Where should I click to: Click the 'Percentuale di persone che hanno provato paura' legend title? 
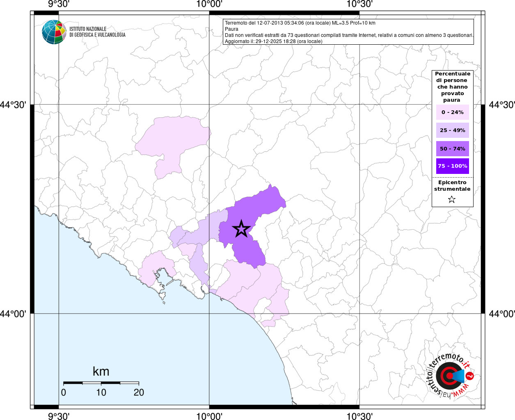click(452, 87)
